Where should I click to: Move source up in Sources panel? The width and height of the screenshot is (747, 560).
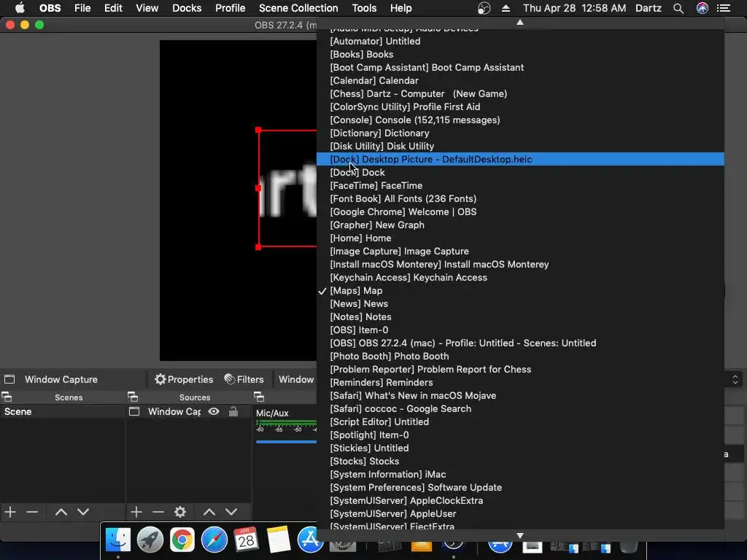pyautogui.click(x=209, y=512)
